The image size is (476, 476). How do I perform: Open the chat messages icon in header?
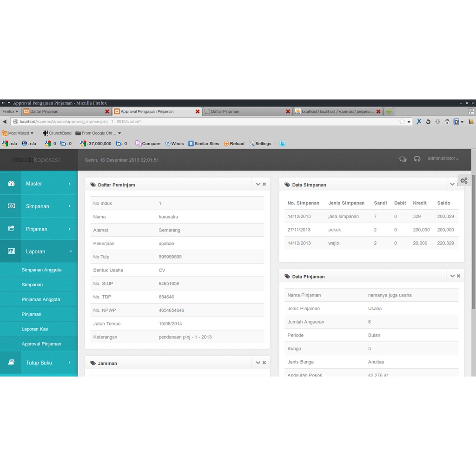coord(403,159)
